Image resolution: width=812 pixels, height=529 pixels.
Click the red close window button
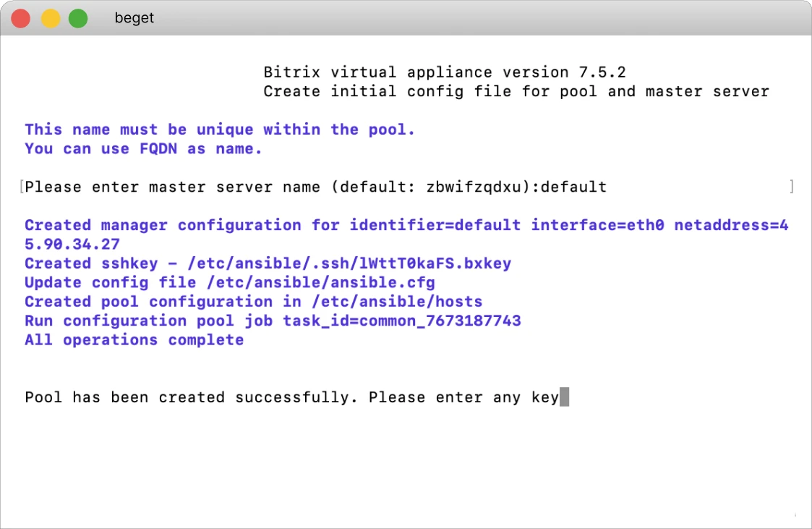[x=21, y=19]
